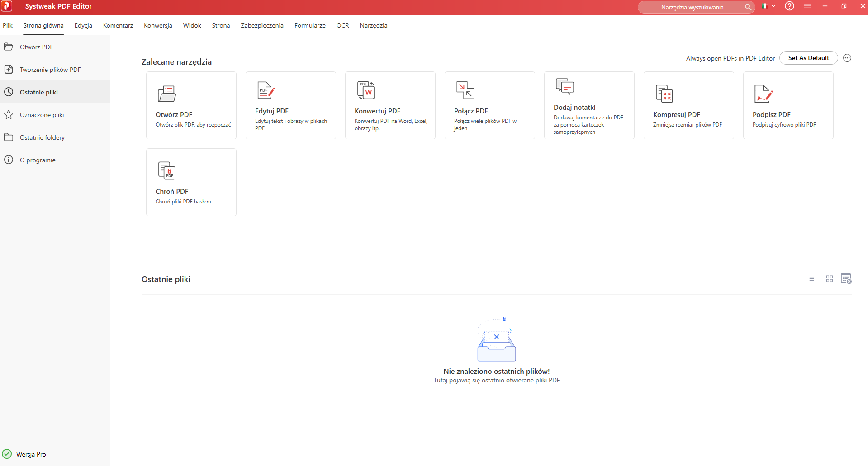Click the Podpisz PDF tool icon

pyautogui.click(x=764, y=94)
